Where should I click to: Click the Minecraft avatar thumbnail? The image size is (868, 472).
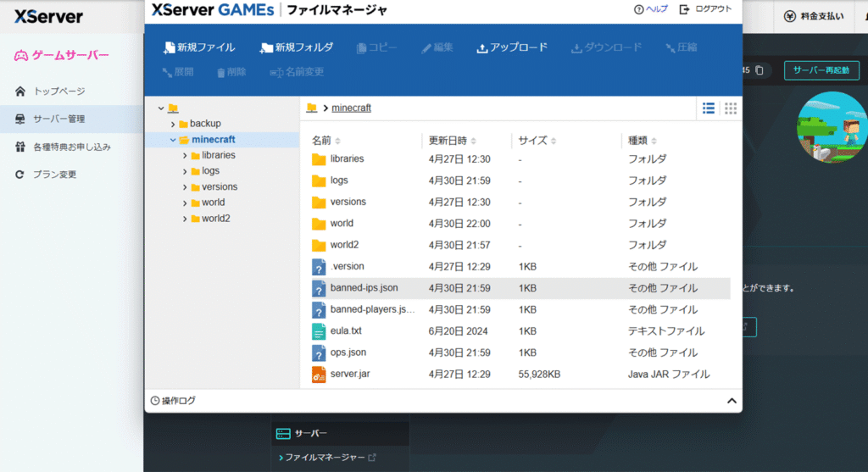[x=832, y=127]
